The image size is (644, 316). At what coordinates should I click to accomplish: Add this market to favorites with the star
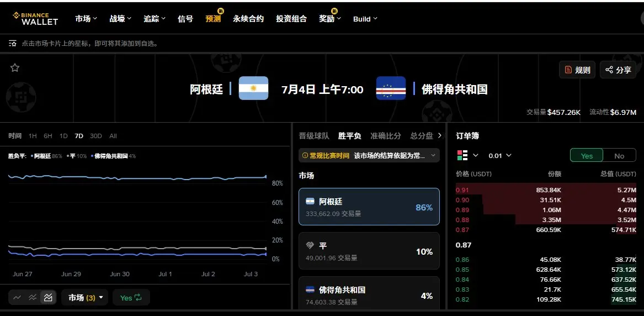coord(15,68)
